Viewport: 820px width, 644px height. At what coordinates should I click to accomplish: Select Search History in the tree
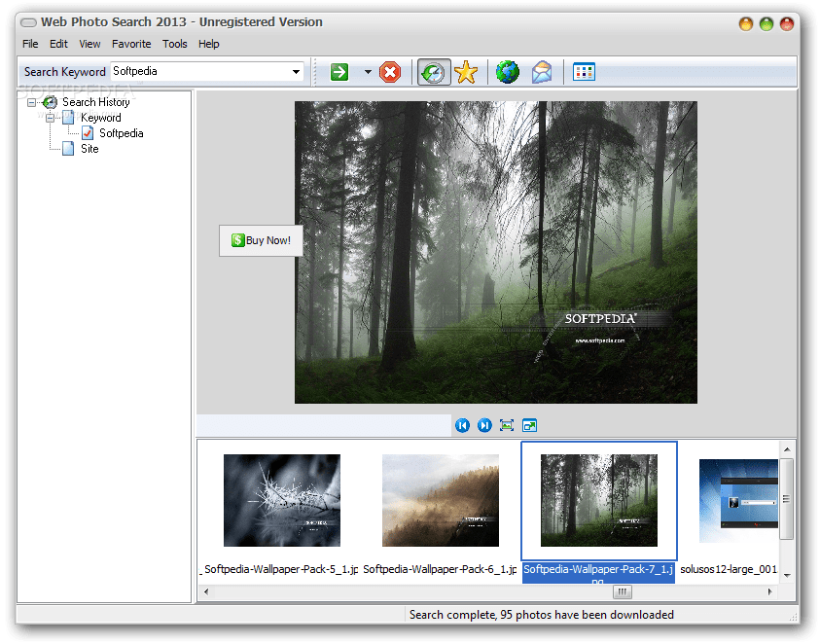[x=95, y=102]
